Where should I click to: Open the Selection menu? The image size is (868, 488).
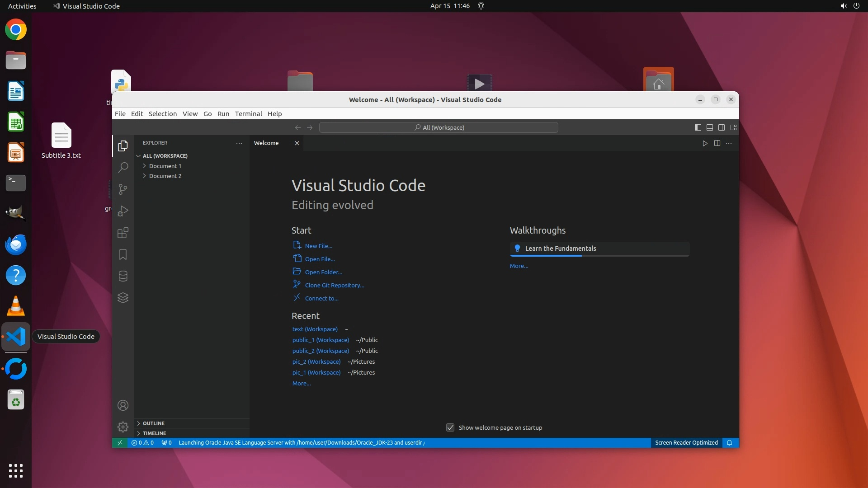(x=162, y=114)
